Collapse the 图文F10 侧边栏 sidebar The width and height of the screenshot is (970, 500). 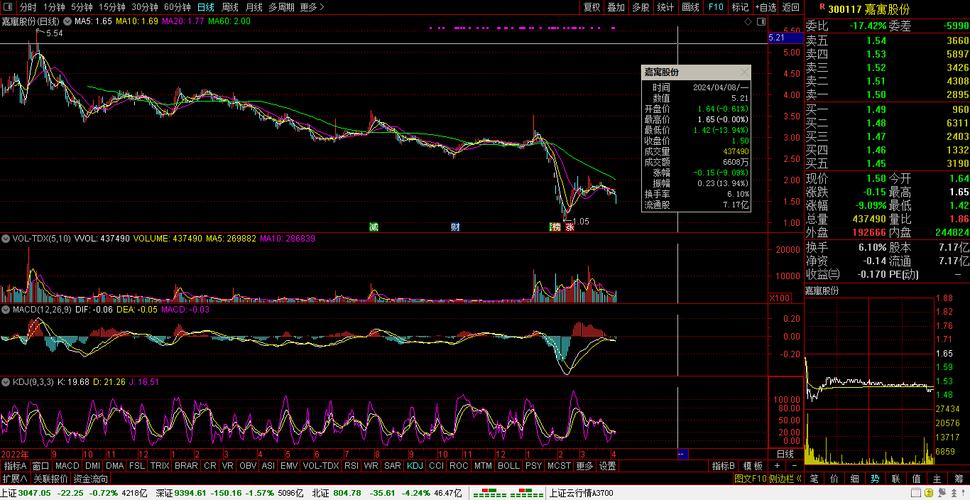tap(767, 478)
